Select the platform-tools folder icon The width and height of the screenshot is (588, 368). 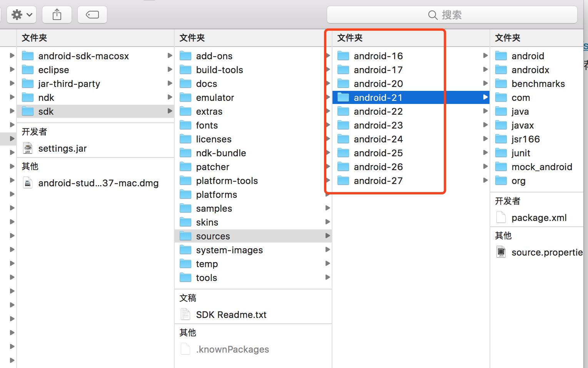coord(185,181)
